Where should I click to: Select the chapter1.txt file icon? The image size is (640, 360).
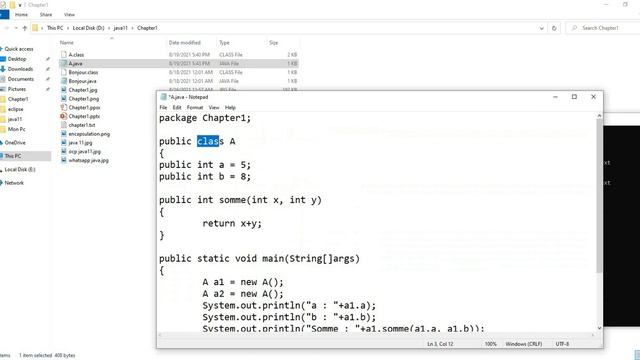click(64, 125)
